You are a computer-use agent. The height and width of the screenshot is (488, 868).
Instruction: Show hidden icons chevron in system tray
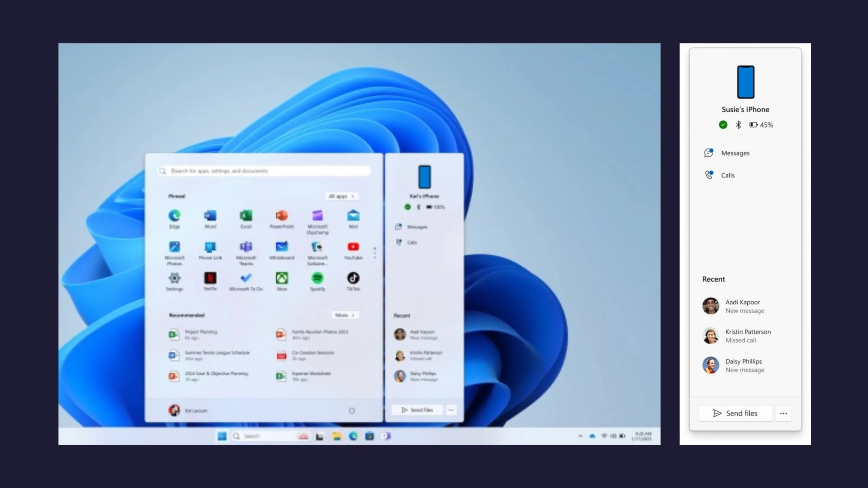(580, 436)
